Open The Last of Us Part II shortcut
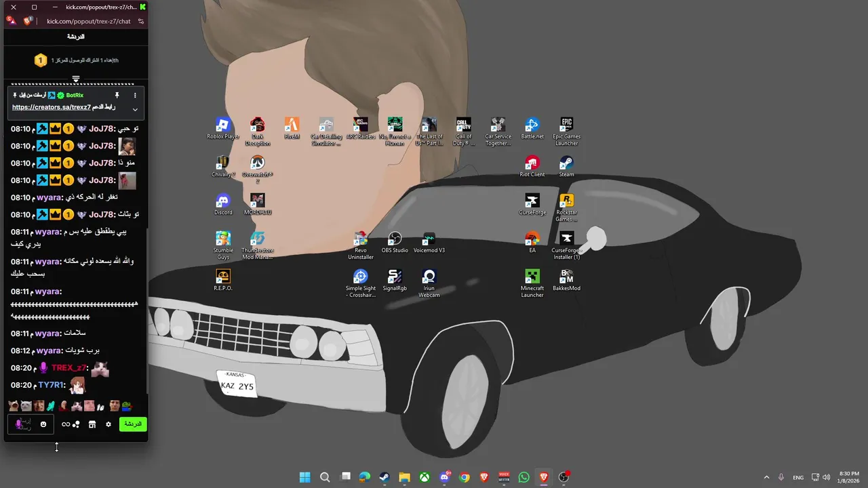The width and height of the screenshot is (868, 488). [429, 131]
